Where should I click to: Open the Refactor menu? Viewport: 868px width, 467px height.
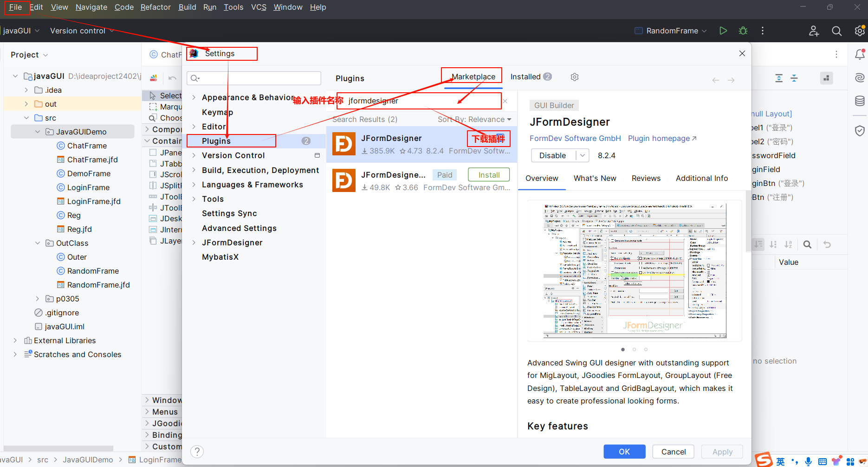155,7
